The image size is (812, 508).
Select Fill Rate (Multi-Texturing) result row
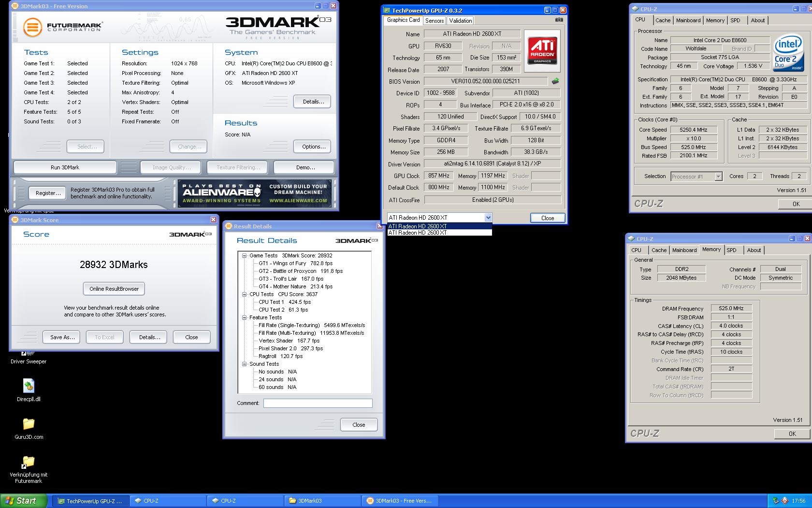coord(311,333)
